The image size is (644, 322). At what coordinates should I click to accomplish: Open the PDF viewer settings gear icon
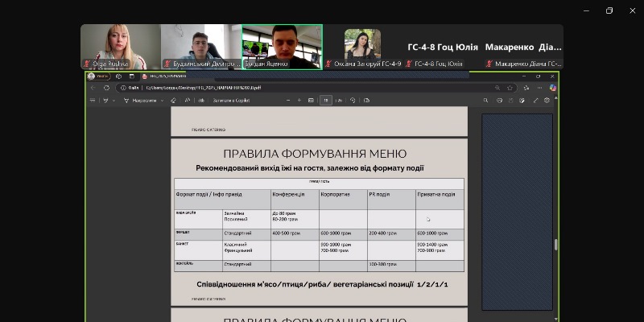(x=547, y=100)
